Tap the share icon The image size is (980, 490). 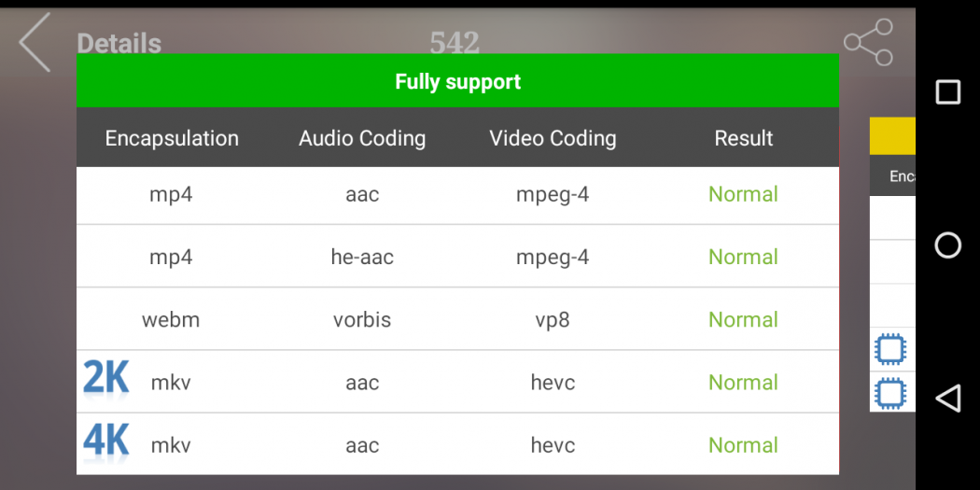click(868, 43)
